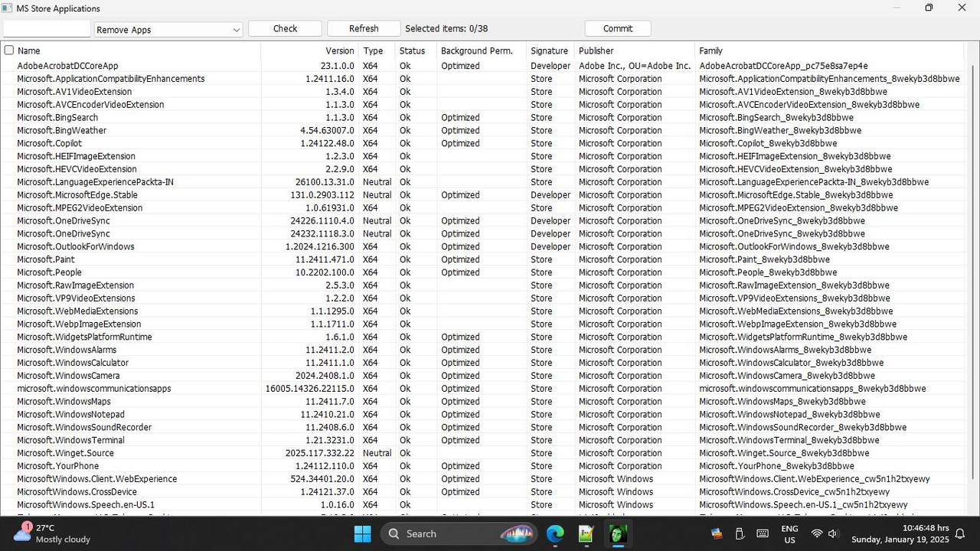Click the empty filter field left of Remove Apps
Image resolution: width=980 pixels, height=551 pixels.
tap(46, 28)
